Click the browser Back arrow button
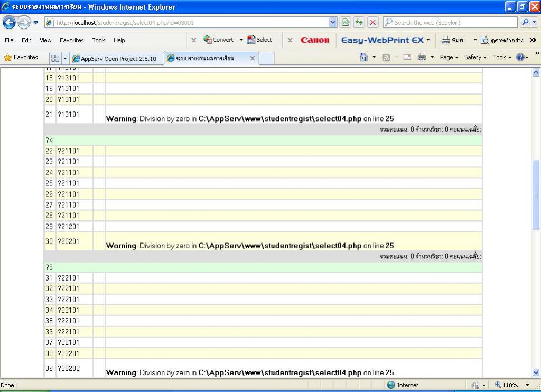 coord(10,22)
